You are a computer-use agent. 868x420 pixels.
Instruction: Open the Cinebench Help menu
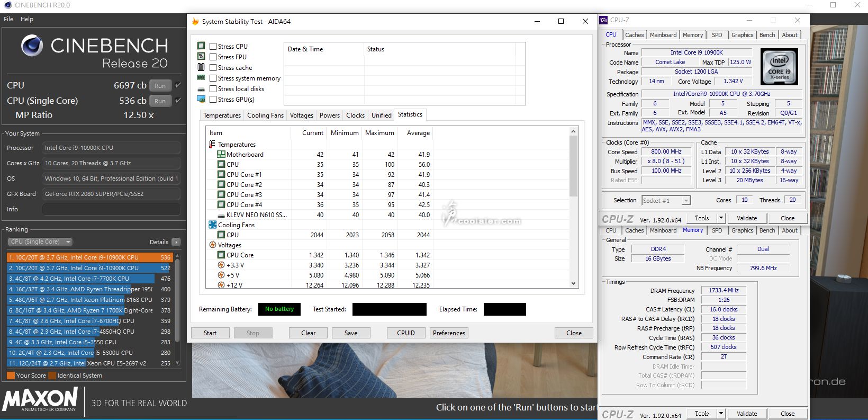[27, 19]
